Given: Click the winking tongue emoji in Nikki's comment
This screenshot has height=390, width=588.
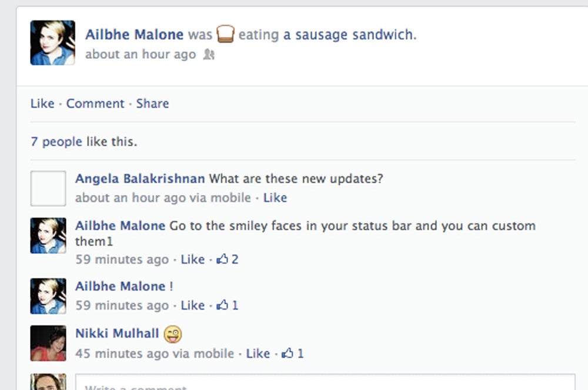Looking at the screenshot, I should coord(173,334).
